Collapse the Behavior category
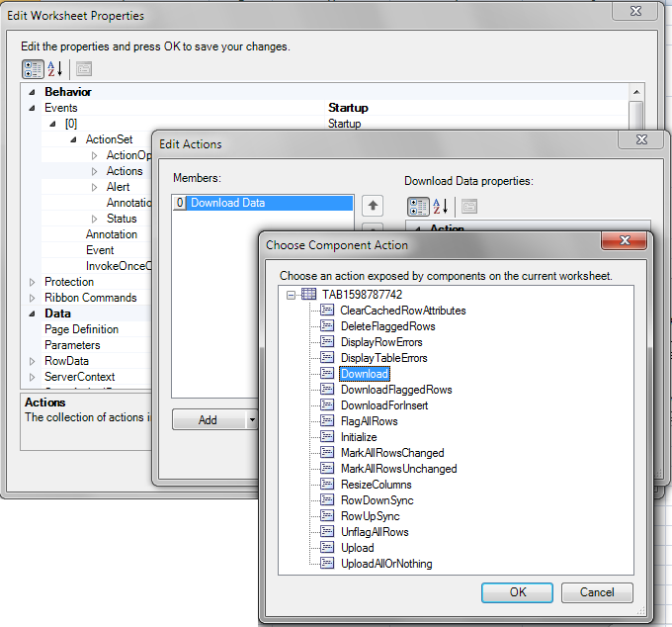This screenshot has height=627, width=672. (x=33, y=92)
